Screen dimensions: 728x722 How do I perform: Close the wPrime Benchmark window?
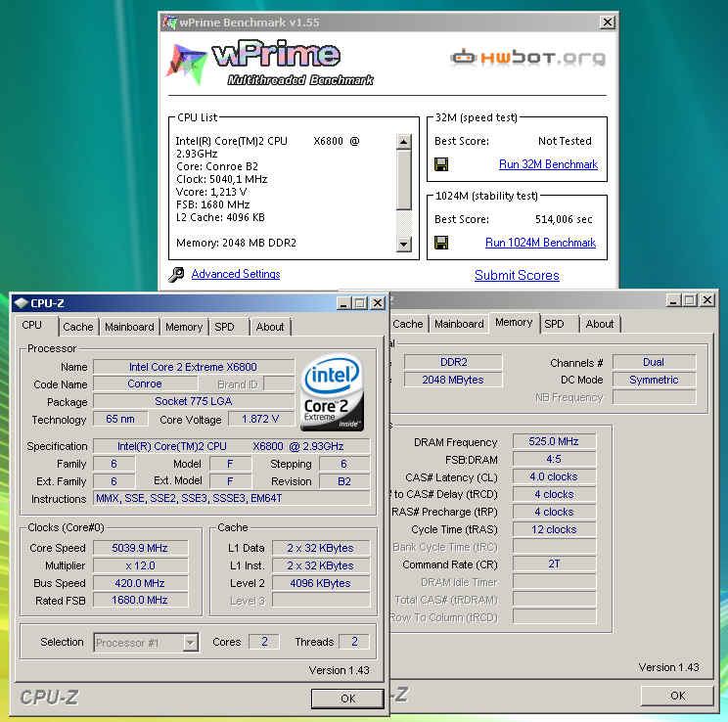click(608, 22)
